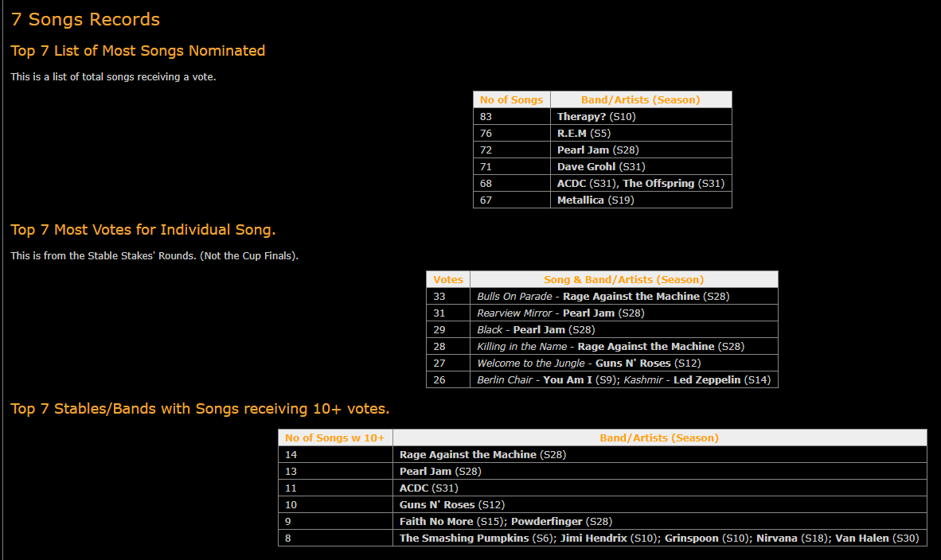Click the 'Votes' column header

(447, 279)
